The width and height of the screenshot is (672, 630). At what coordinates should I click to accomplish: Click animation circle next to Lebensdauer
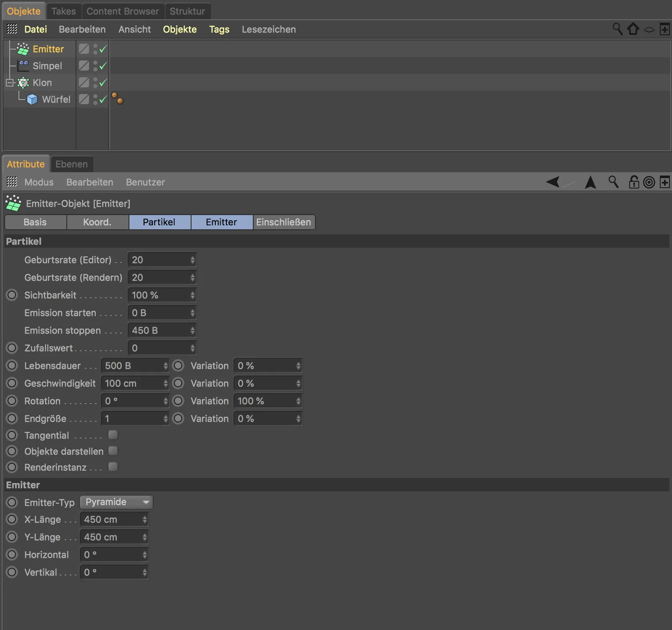12,365
